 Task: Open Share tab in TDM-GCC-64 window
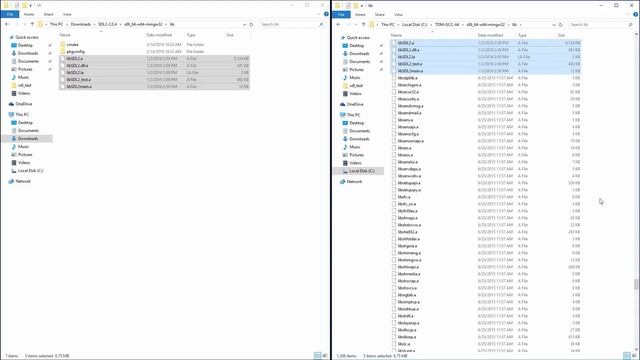click(380, 15)
